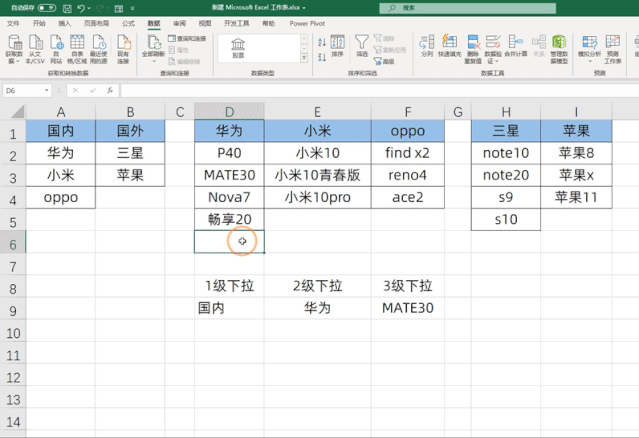Open the file name dropdown in title bar

304,8
